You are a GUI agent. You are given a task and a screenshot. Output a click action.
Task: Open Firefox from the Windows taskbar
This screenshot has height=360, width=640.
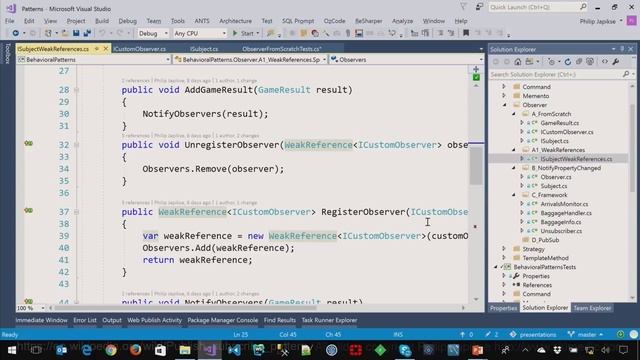(136, 350)
